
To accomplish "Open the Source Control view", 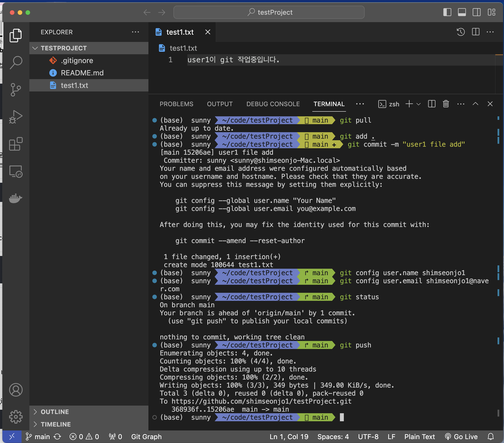I will (x=16, y=89).
